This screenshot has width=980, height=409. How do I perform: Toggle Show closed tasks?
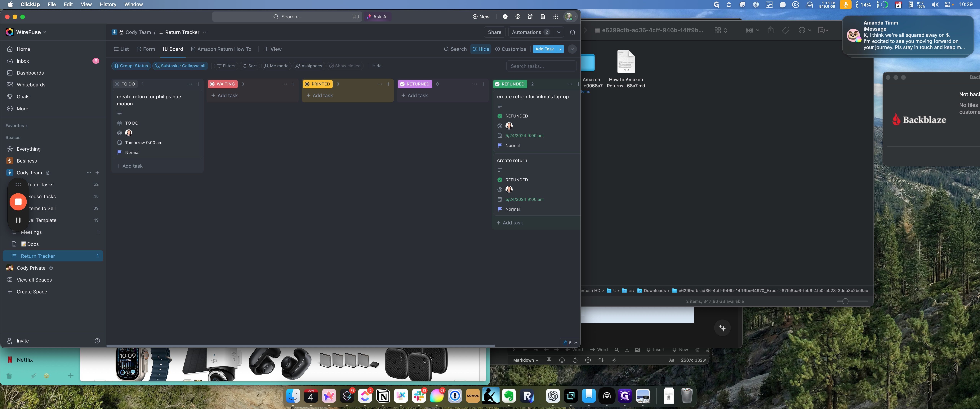click(345, 66)
